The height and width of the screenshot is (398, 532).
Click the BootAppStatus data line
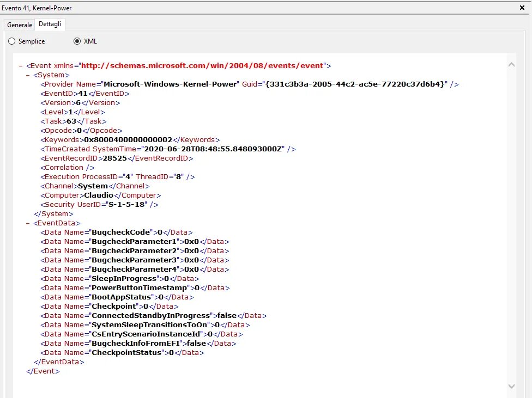coord(117,297)
